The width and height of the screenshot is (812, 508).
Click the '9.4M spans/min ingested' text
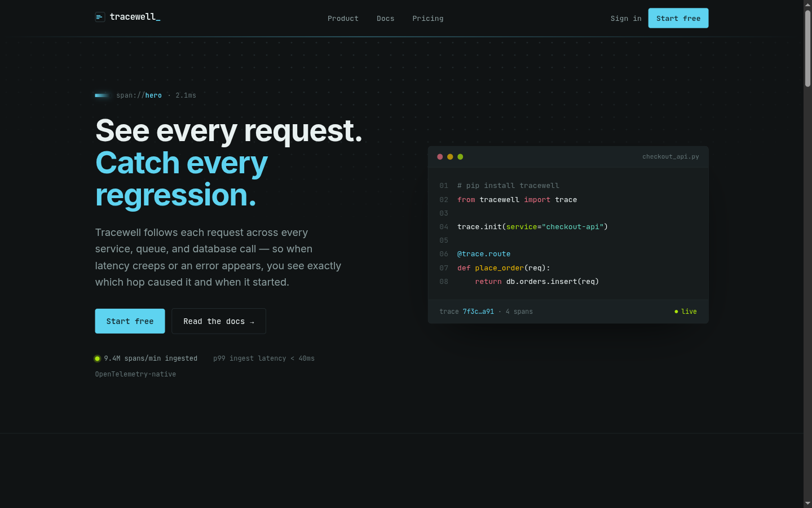(x=151, y=358)
